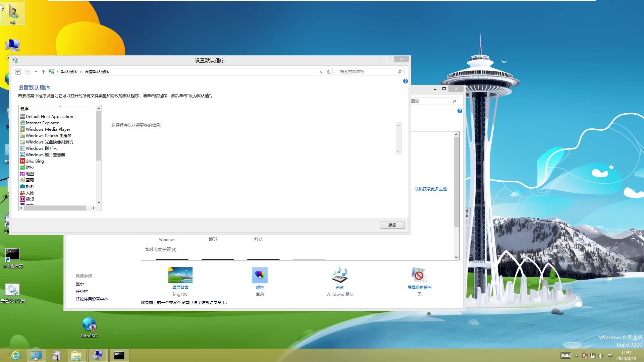Open the 联机获取更多主题 link

tap(430, 189)
